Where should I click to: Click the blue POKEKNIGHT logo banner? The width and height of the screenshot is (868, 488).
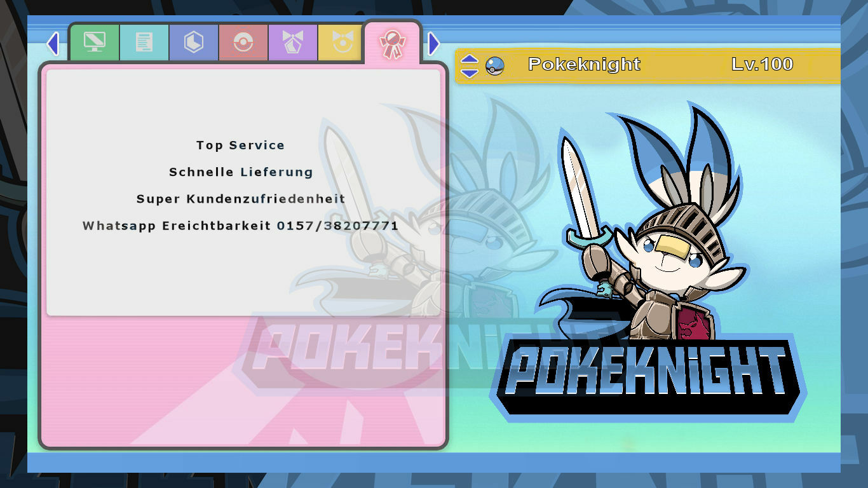tap(648, 379)
